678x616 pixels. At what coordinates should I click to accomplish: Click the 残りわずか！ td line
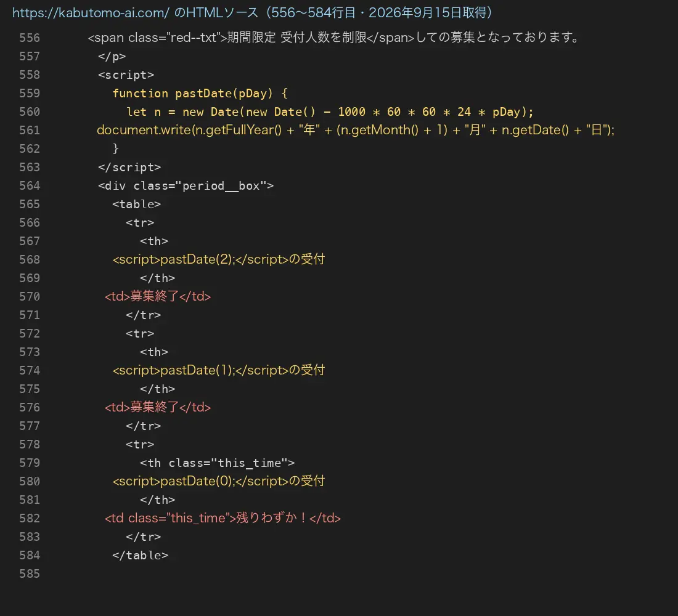point(223,518)
